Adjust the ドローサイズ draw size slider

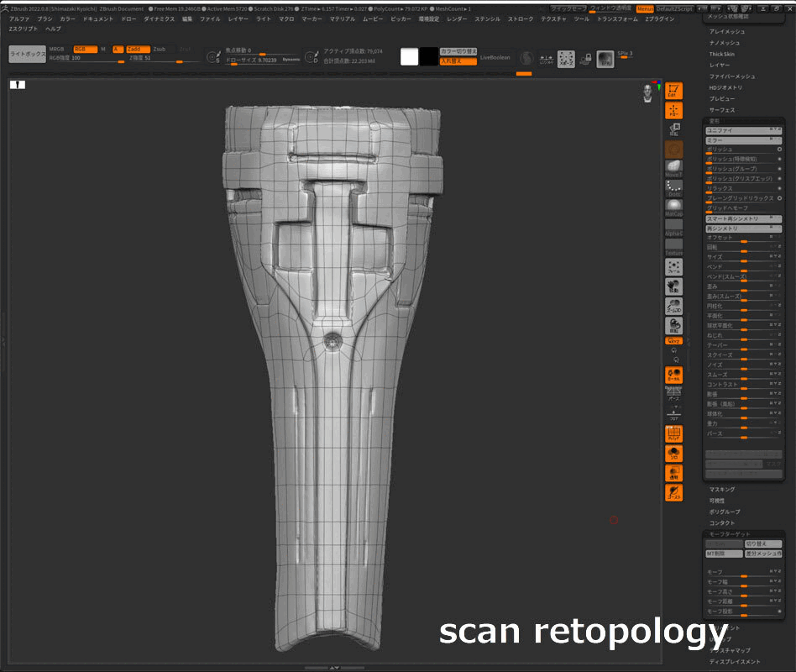[x=263, y=60]
